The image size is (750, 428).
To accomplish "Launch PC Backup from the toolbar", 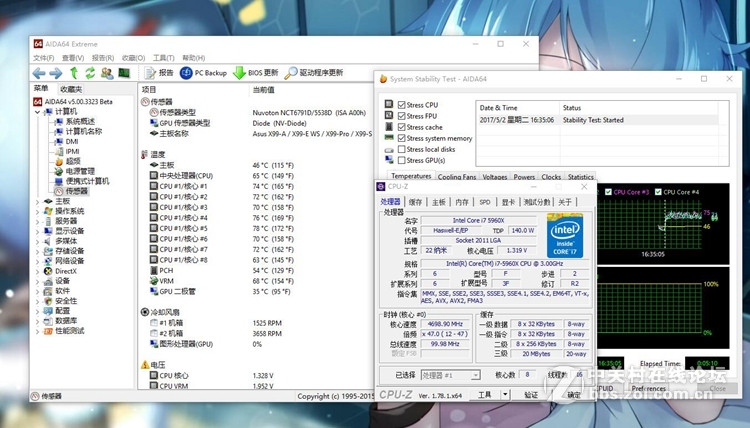I will coord(203,73).
